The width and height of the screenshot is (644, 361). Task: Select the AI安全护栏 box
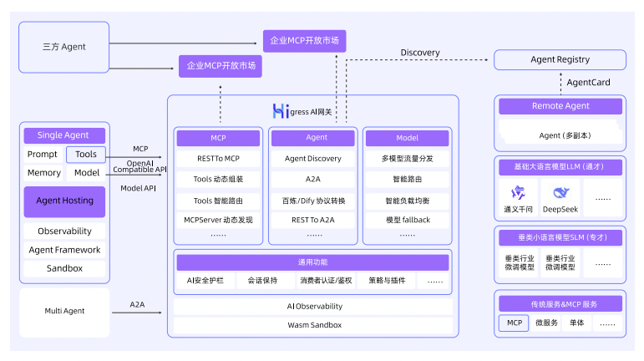(204, 282)
